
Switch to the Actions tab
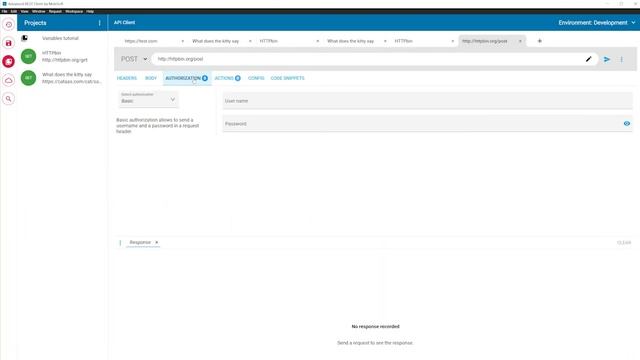pyautogui.click(x=227, y=78)
